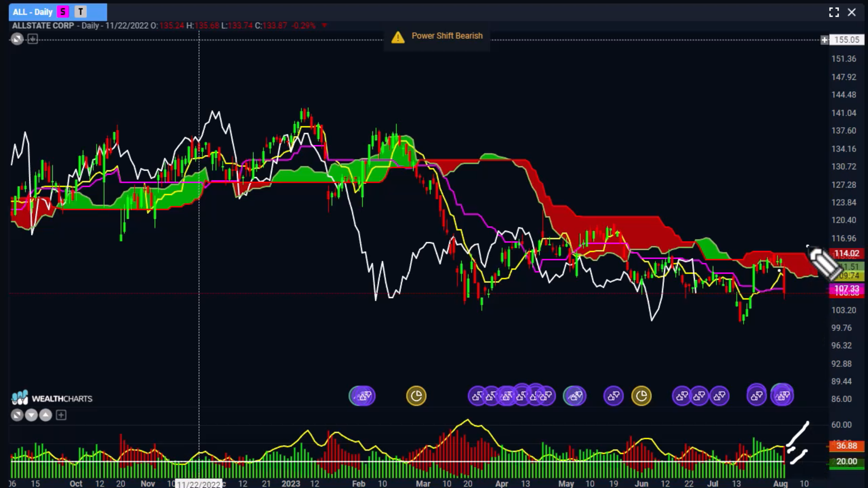This screenshot has height=488, width=868.
Task: Click the Feb label on time axis
Action: click(x=359, y=483)
